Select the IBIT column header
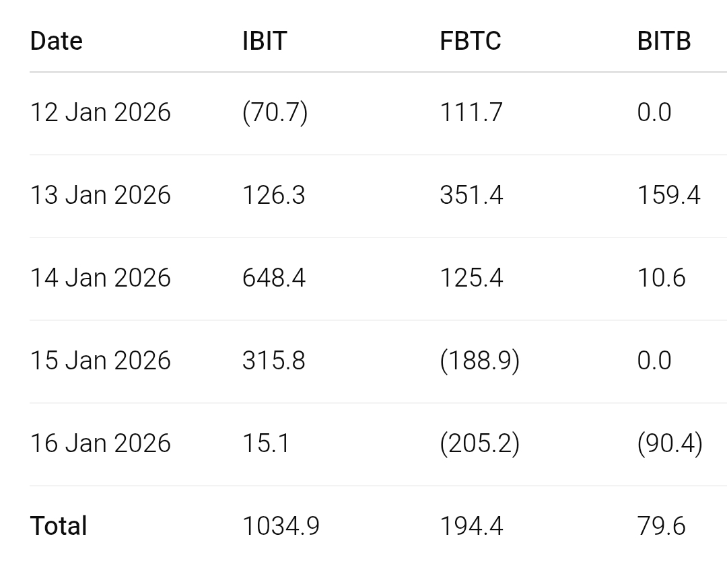 pyautogui.click(x=265, y=41)
